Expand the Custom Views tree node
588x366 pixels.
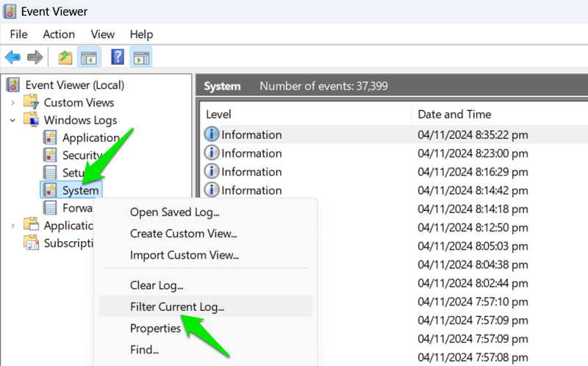pyautogui.click(x=12, y=102)
